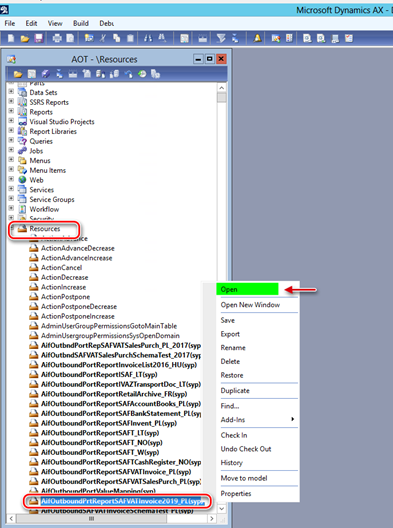Click the curved arrow restore icon in AOT toolbar

[x=128, y=74]
